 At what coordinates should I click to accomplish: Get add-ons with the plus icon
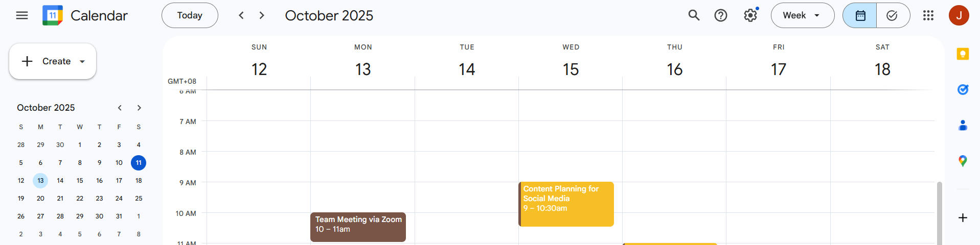click(x=963, y=218)
